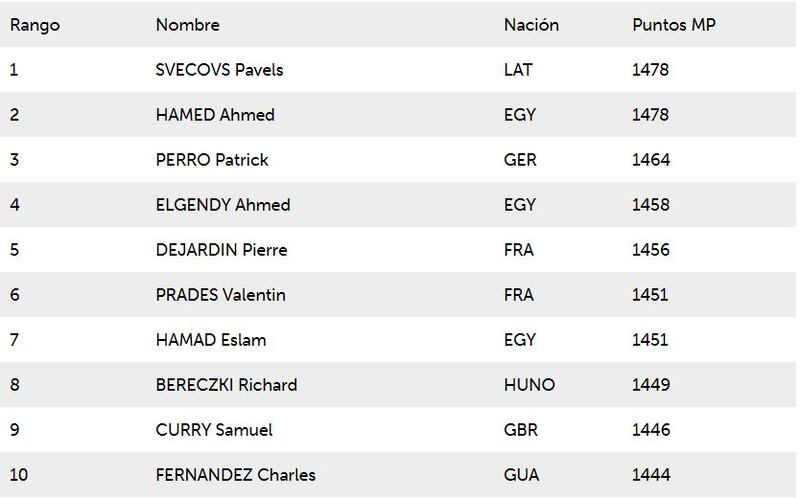This screenshot has width=800, height=498.
Task: Select CURRY Samuel name
Action: click(214, 430)
